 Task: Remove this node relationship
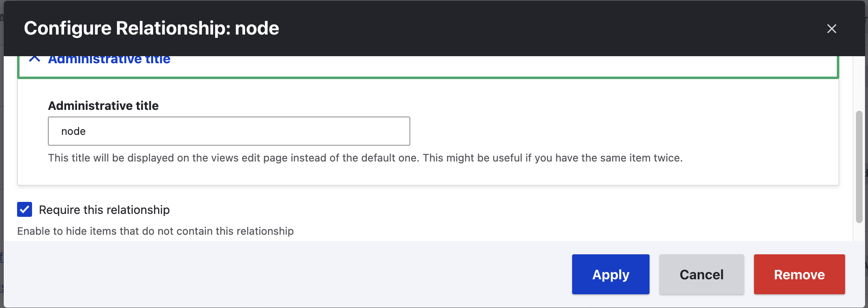(799, 274)
